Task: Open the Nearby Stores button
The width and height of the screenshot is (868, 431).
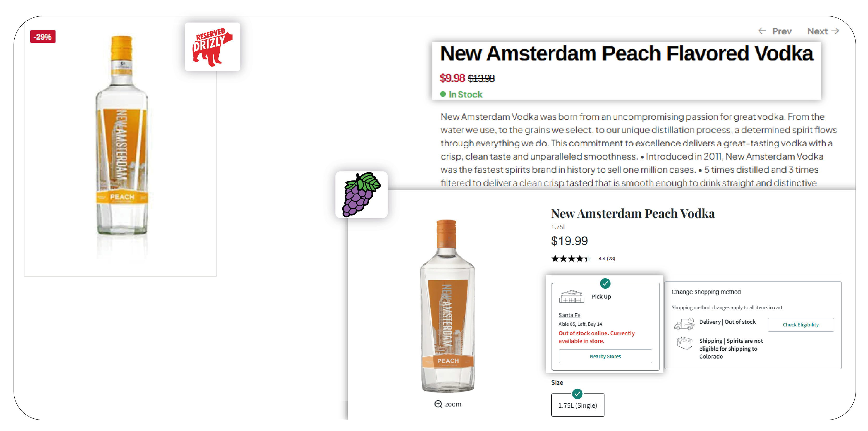Action: point(605,356)
